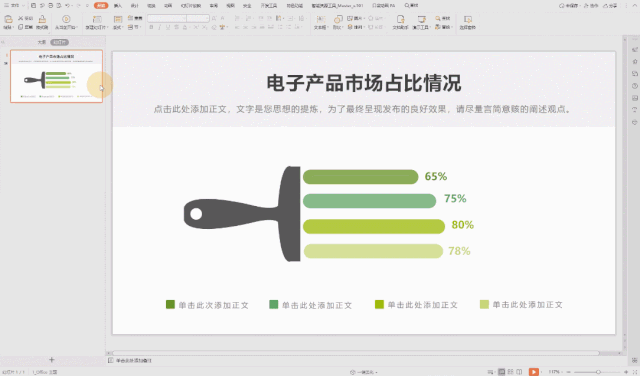Toggle Bold formatting

tap(151, 27)
